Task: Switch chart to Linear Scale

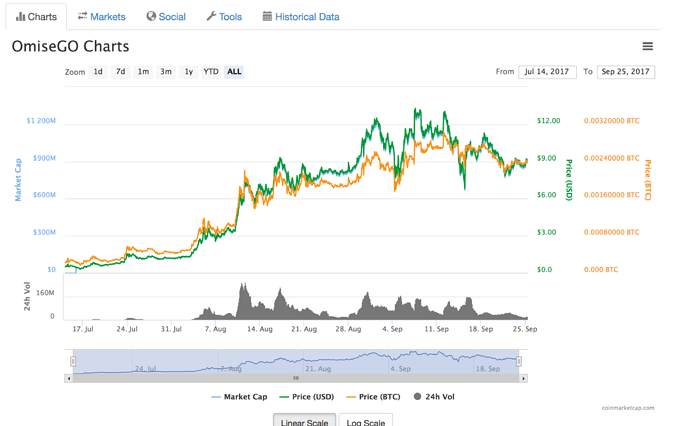Action: coord(305,421)
